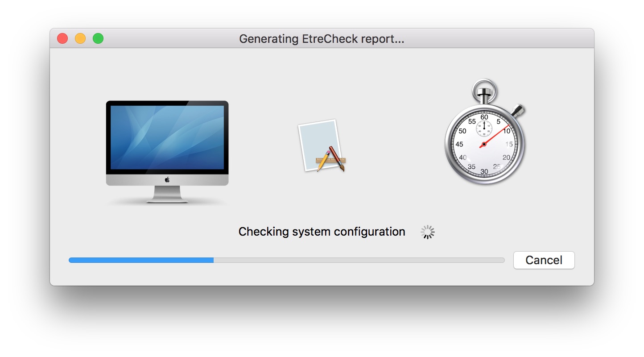The height and width of the screenshot is (357, 644).
Task: Click the blue progress bar
Action: 286,260
